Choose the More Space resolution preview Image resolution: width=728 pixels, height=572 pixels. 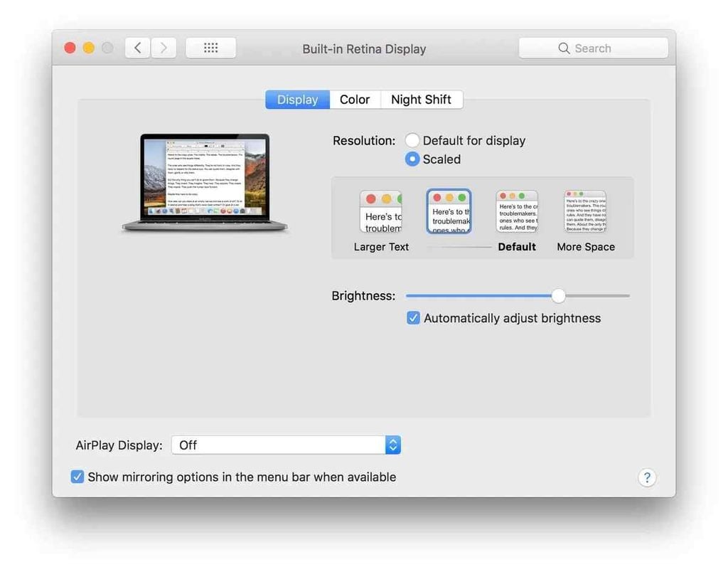point(585,212)
